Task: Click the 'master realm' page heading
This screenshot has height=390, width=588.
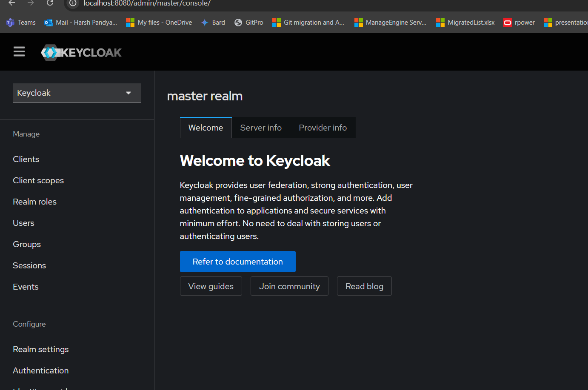Action: 205,96
